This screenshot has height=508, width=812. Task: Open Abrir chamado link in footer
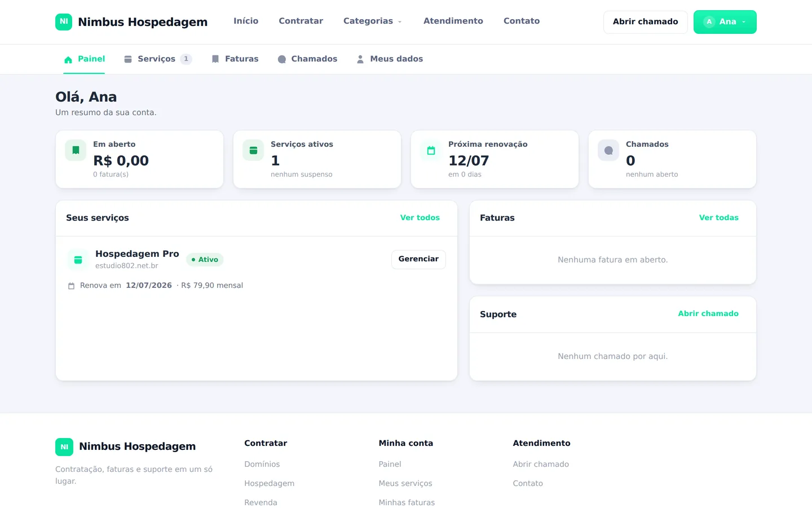(541, 465)
